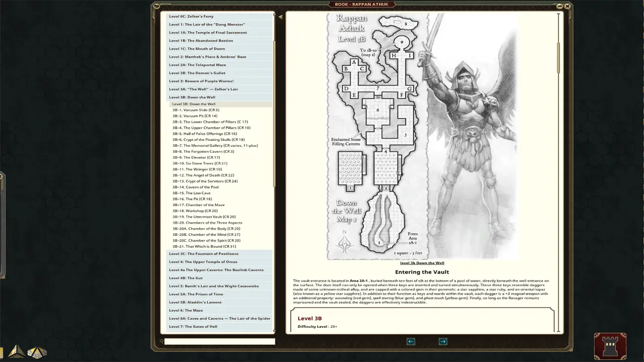Image resolution: width=644 pixels, height=362 pixels.
Task: Open the window menu icon at top-left corner
Action: point(156,6)
